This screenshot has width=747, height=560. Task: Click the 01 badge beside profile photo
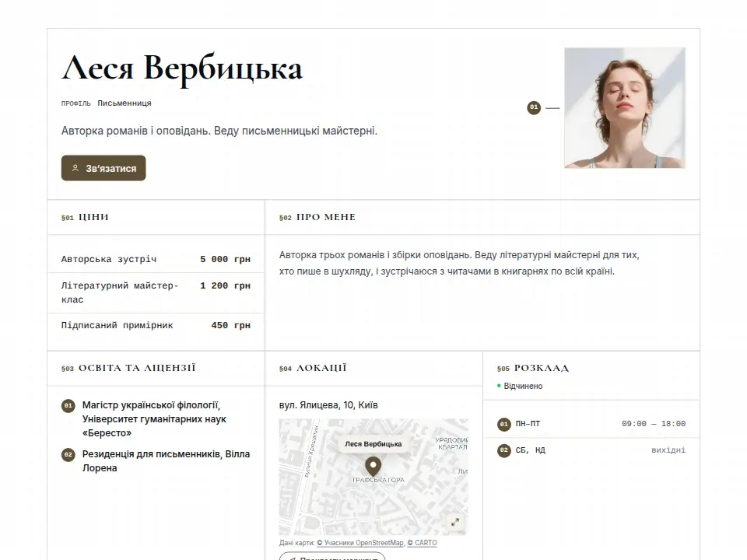click(534, 107)
